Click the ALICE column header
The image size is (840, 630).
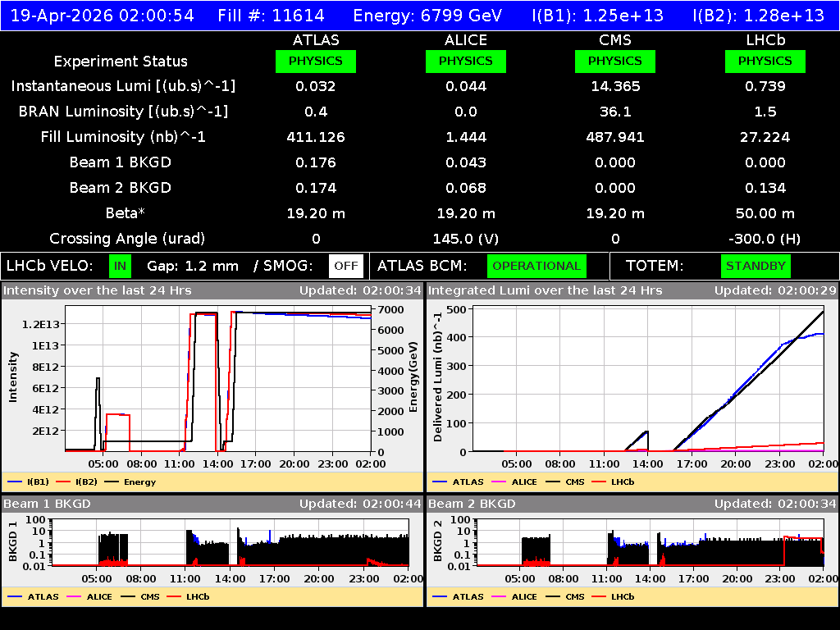(x=466, y=40)
